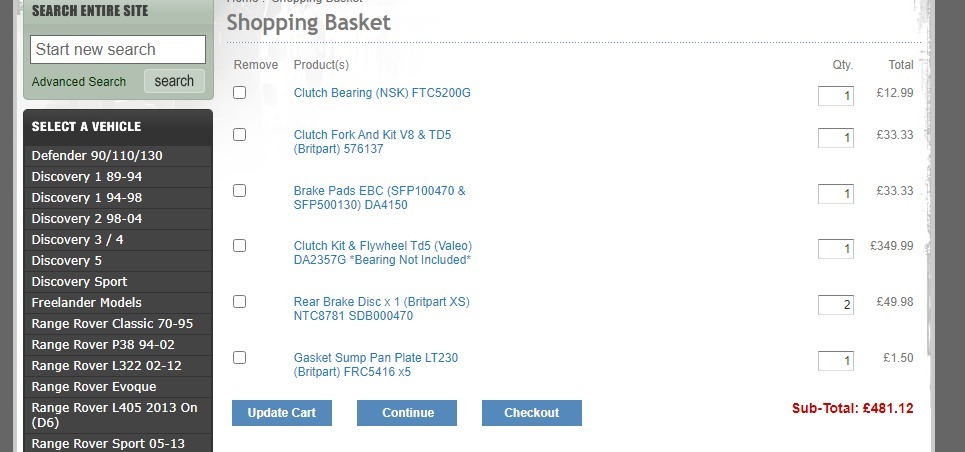Select remove checkbox for Gasket Sump Pan Plate
Viewport: 965px width, 452px height.
click(239, 358)
